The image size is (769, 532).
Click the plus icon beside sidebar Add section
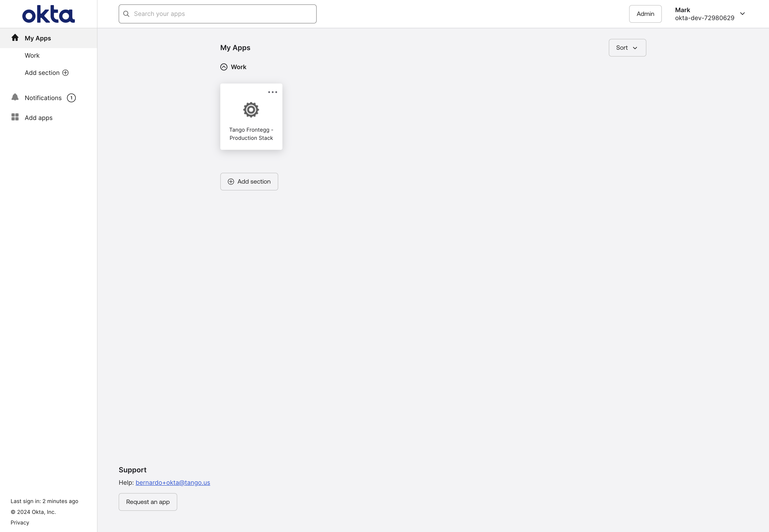point(66,73)
